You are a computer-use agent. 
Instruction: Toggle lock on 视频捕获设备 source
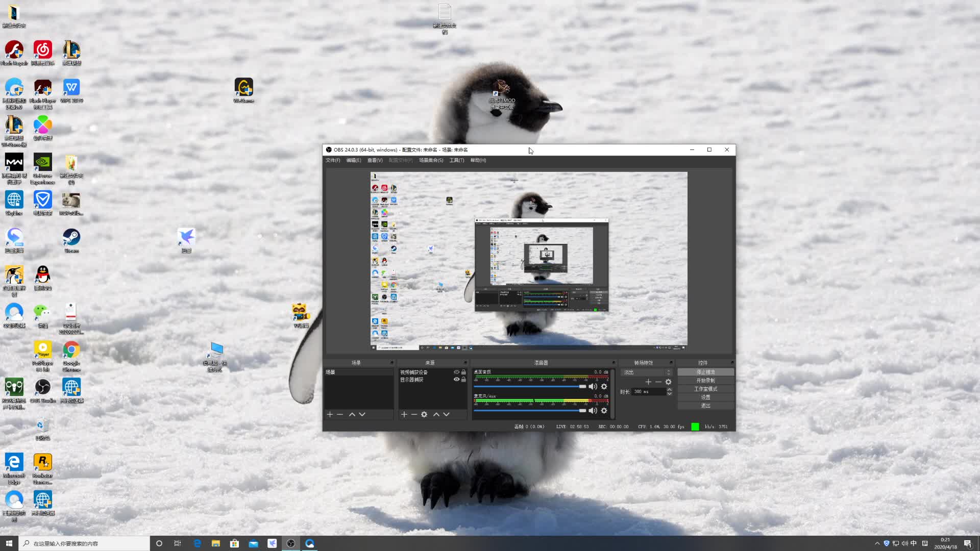(463, 372)
